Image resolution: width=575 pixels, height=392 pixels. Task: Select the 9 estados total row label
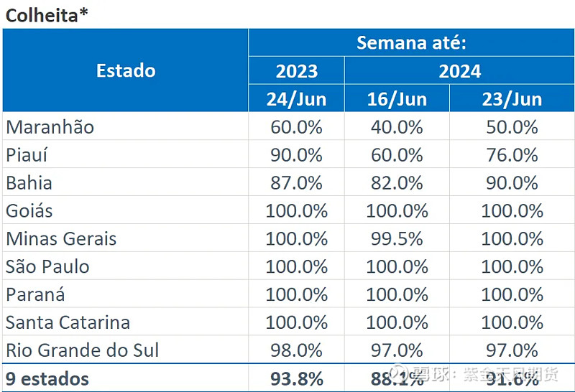click(x=47, y=378)
